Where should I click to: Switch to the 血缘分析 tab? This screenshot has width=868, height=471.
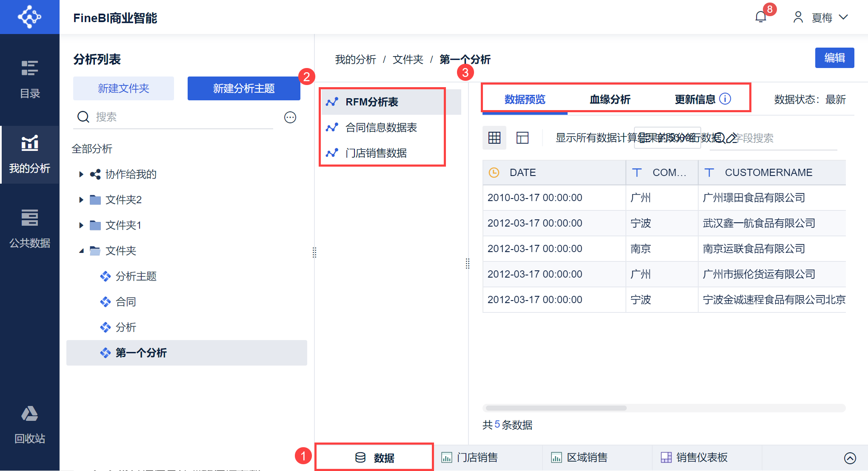click(x=610, y=99)
